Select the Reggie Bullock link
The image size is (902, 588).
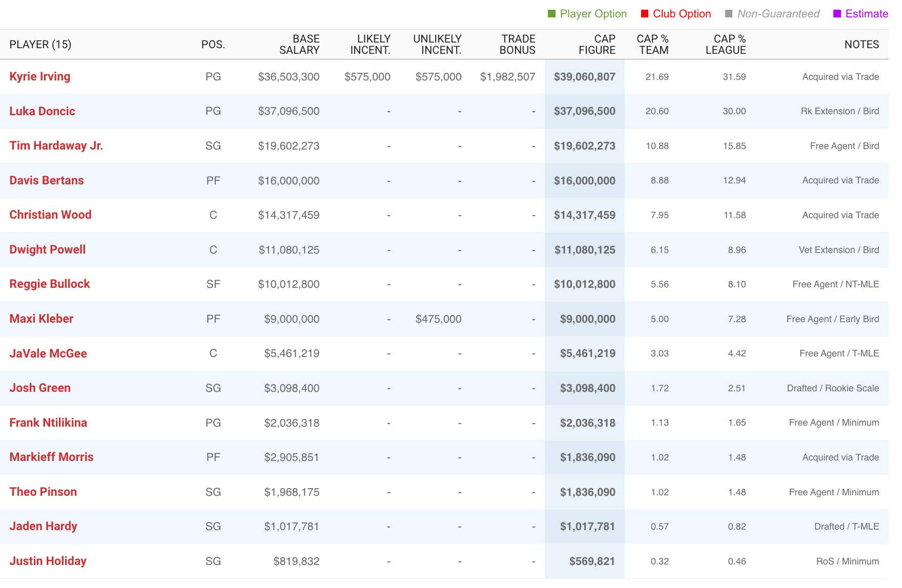(50, 284)
